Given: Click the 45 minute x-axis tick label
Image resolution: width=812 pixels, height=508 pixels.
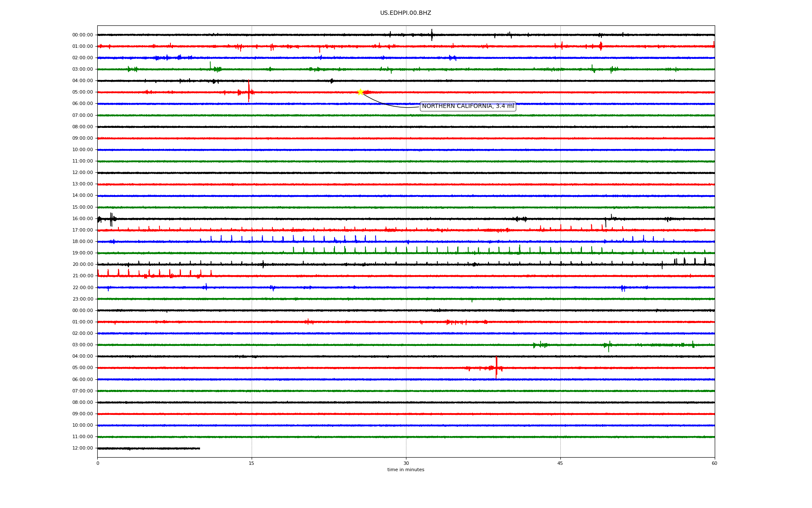Looking at the screenshot, I should (x=560, y=463).
